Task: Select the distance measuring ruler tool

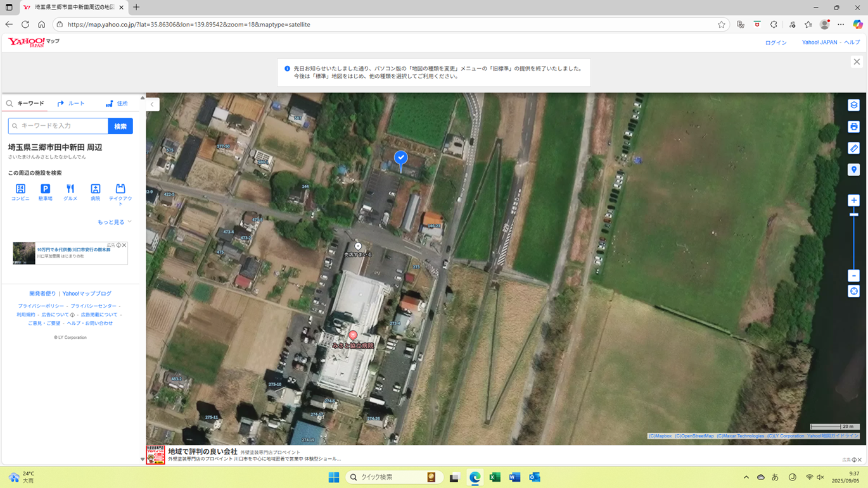Action: [853, 148]
